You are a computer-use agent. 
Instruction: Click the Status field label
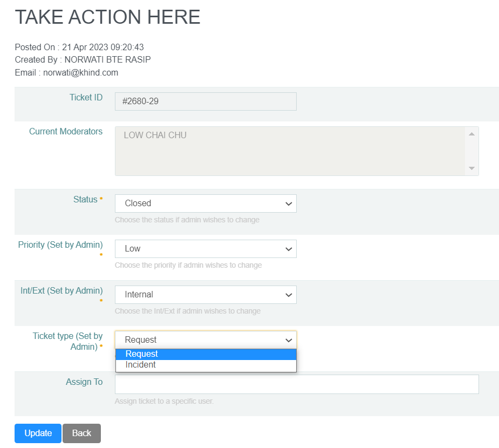point(85,200)
